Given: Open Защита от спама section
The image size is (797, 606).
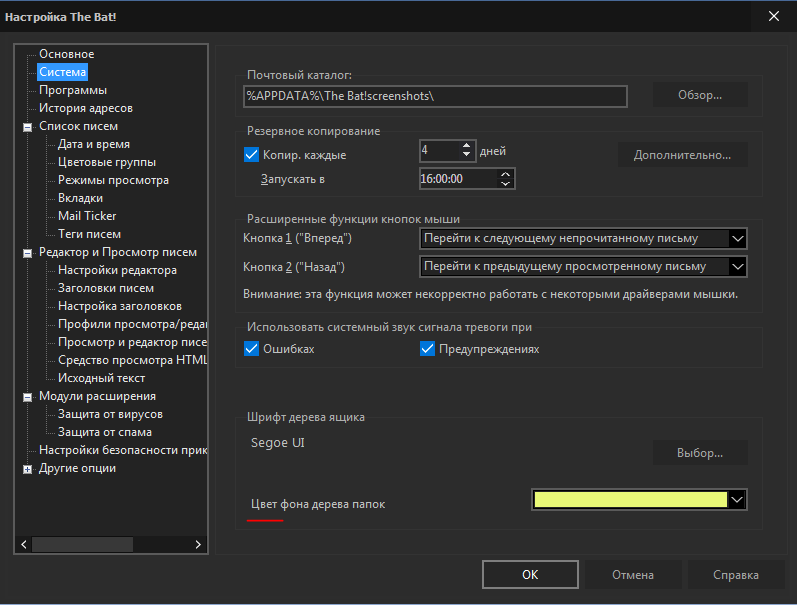Looking at the screenshot, I should pos(104,432).
